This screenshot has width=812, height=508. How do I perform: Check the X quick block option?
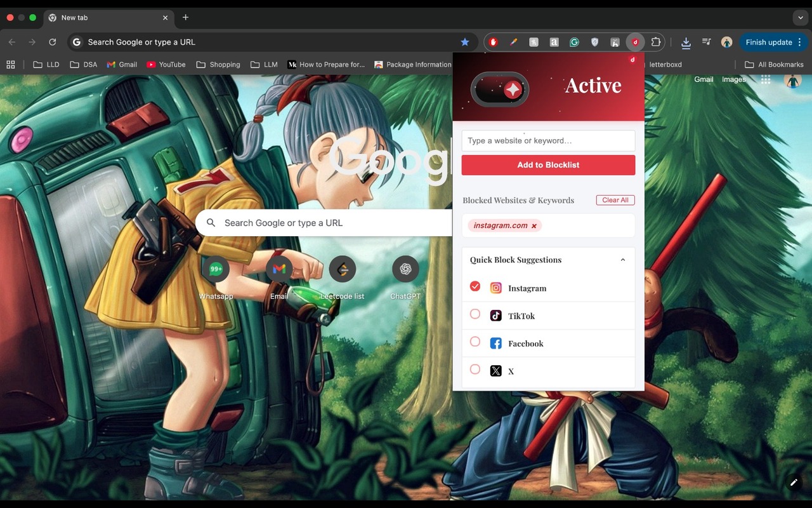pyautogui.click(x=475, y=369)
